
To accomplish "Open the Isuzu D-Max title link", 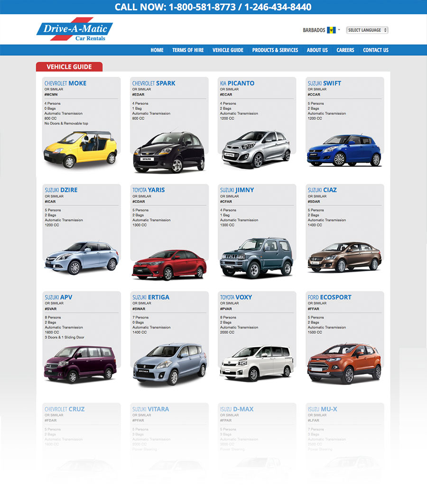I will tap(237, 409).
